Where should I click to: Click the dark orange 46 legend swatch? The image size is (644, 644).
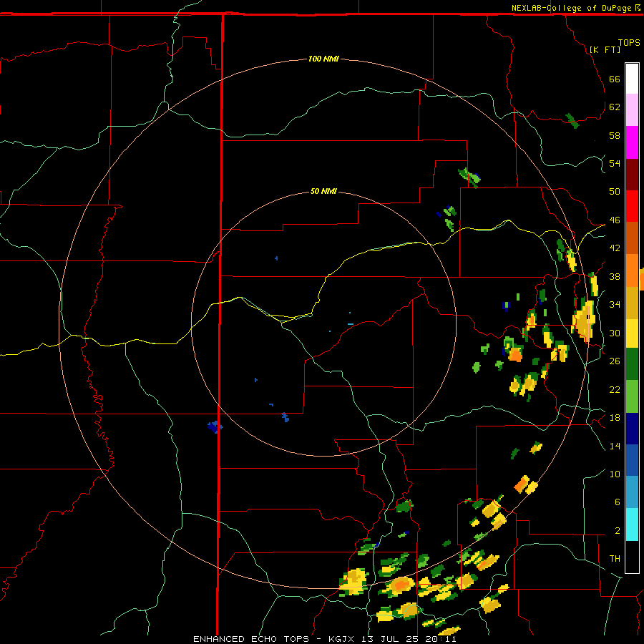[x=632, y=238]
